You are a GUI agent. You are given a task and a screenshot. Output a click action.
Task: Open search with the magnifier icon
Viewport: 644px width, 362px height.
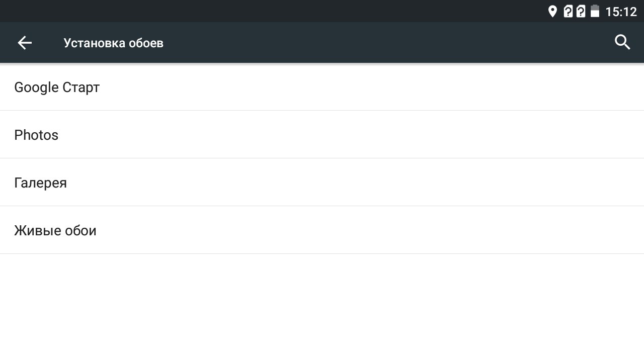pos(622,43)
